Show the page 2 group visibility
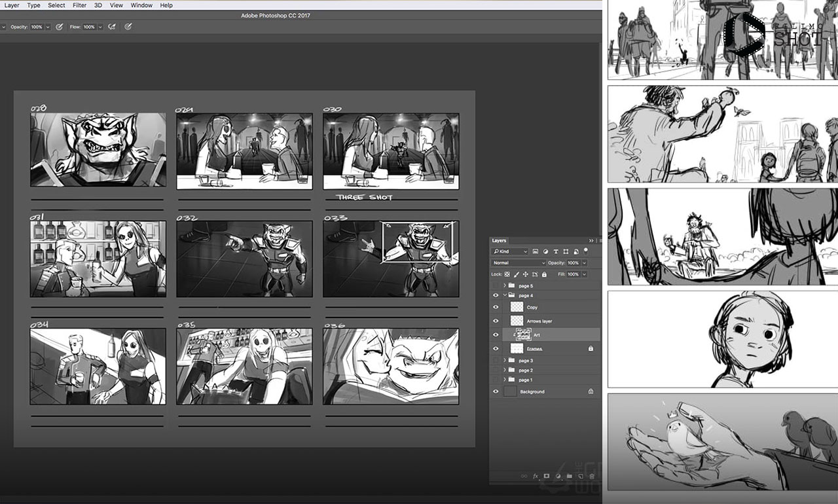838x504 pixels. point(496,370)
